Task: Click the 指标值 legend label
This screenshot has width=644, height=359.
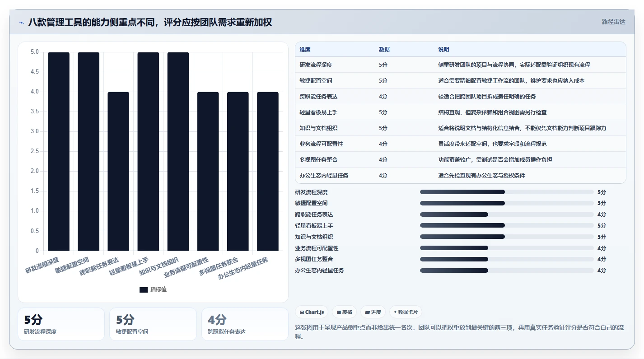Action: pos(159,289)
